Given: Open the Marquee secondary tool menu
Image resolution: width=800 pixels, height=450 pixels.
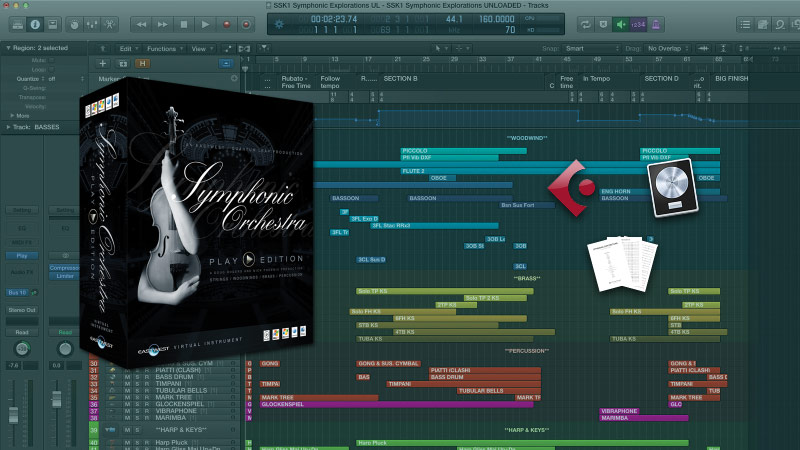Looking at the screenshot, I should 461,48.
